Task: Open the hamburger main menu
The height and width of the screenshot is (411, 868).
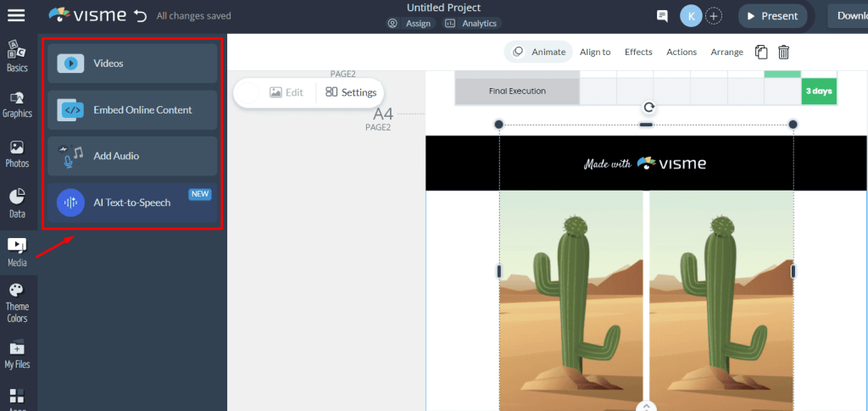Action: pyautogui.click(x=17, y=15)
